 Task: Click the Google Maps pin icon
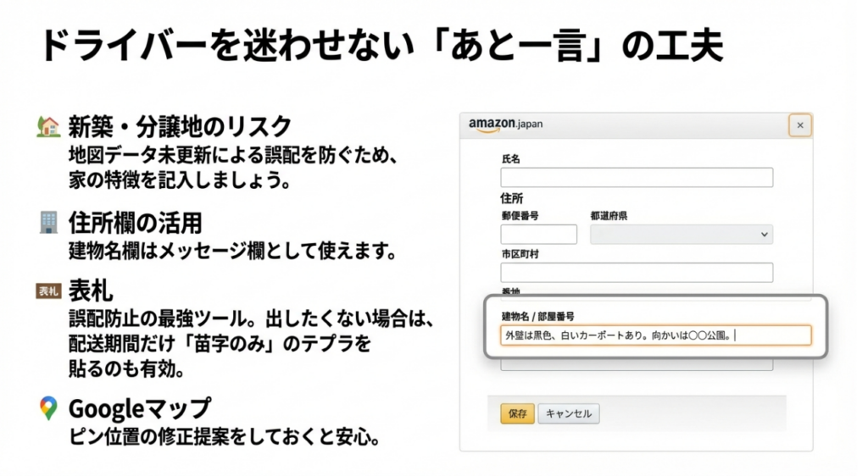(48, 408)
